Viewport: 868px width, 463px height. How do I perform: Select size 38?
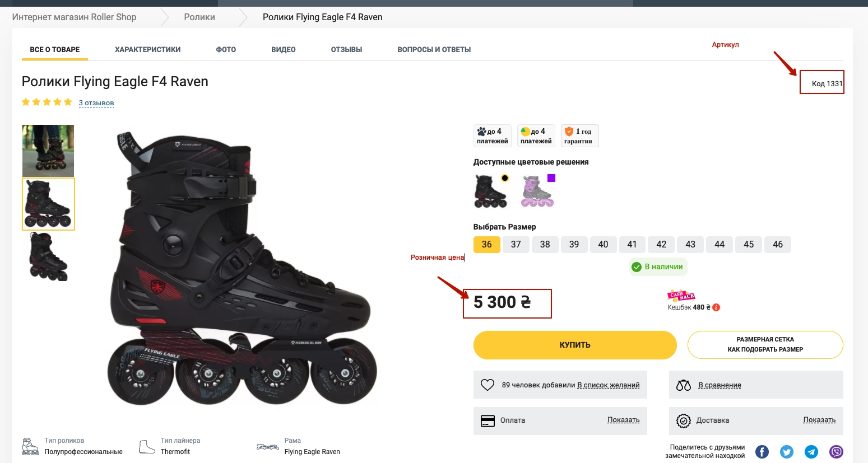(x=545, y=245)
